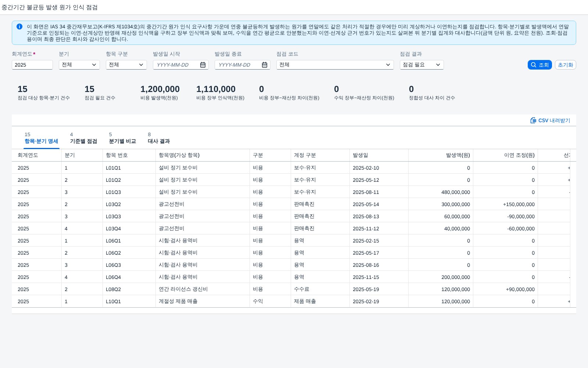Open the 점검 코드 dropdown
The width and height of the screenshot is (588, 368).
[x=335, y=65]
